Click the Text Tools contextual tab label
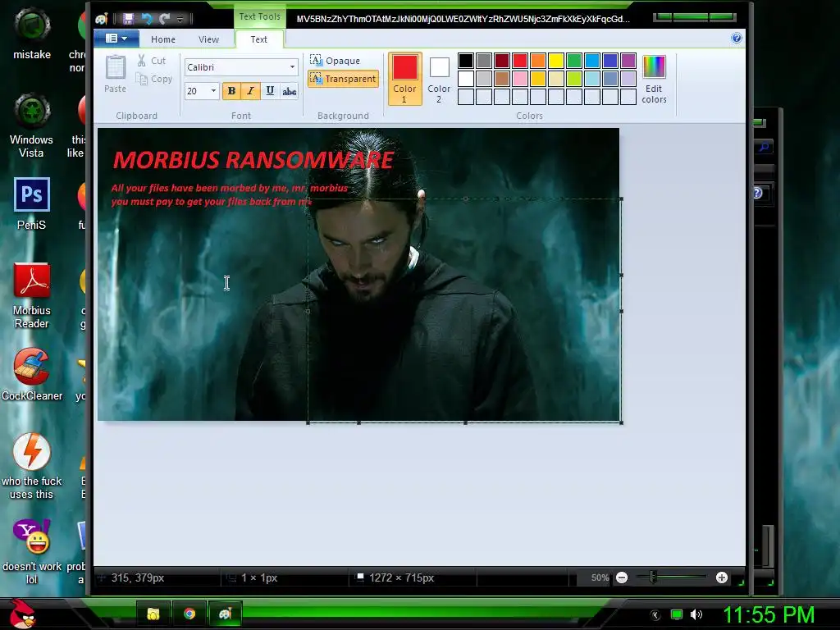The image size is (840, 630). (259, 16)
